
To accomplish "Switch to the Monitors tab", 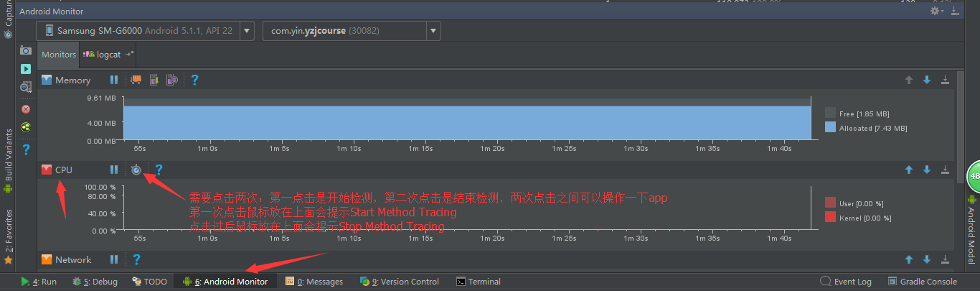I will tap(59, 54).
